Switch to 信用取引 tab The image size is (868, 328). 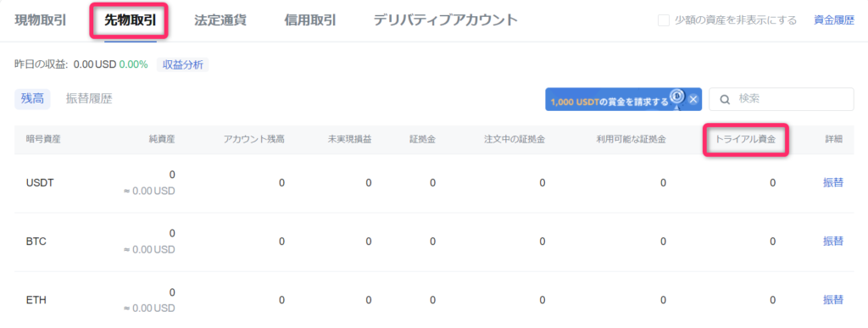point(310,20)
